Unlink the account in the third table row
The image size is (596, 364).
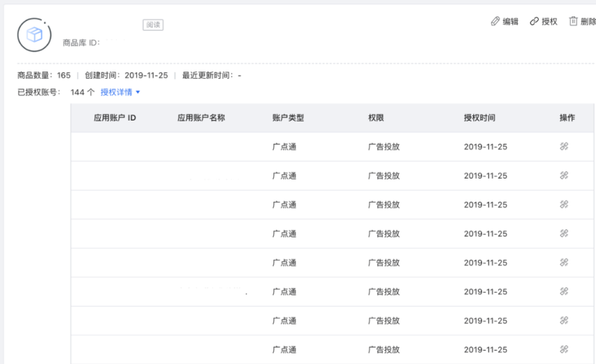tap(564, 205)
